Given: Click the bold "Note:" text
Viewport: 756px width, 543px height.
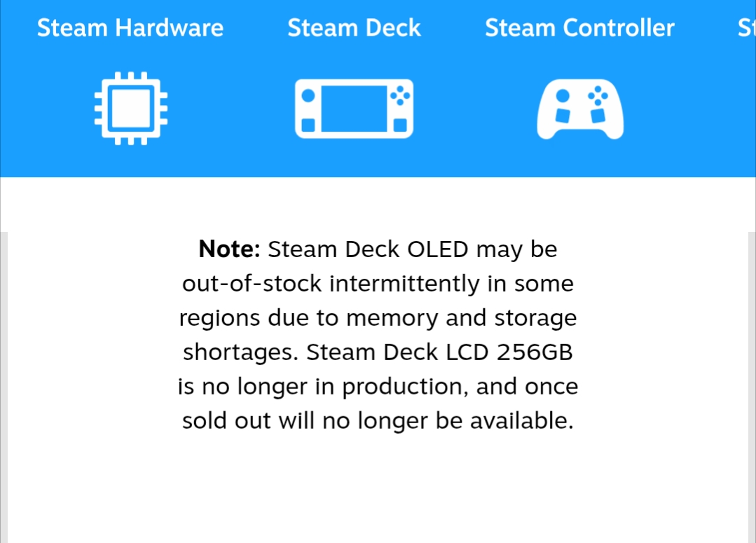Looking at the screenshot, I should coord(230,249).
